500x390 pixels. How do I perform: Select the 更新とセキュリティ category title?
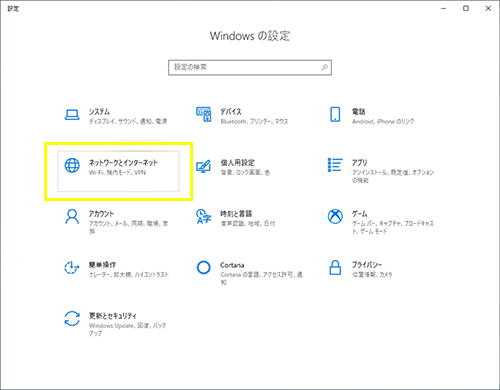click(113, 316)
